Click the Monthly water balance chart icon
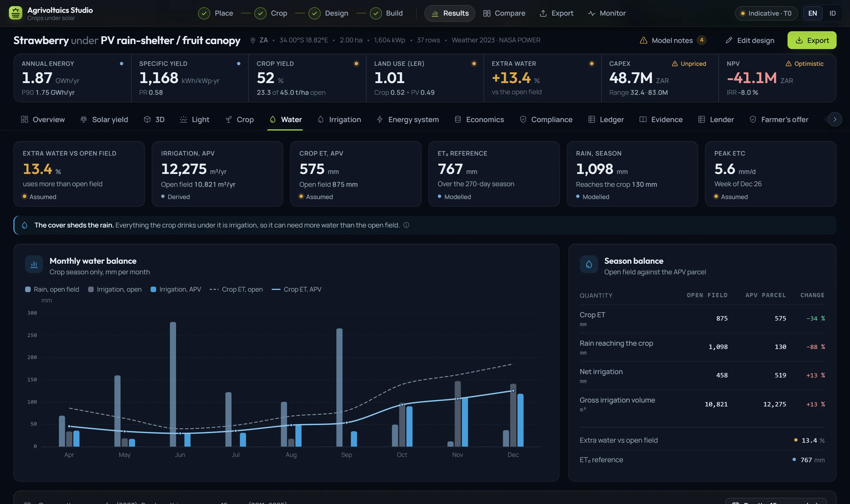This screenshot has width=850, height=504. click(x=34, y=264)
